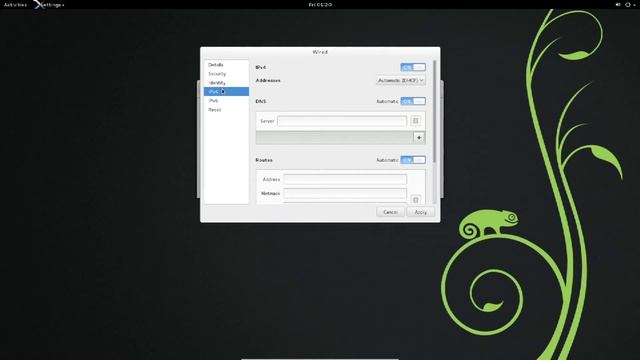The image size is (640, 360).
Task: Click the Apply button
Action: (420, 212)
